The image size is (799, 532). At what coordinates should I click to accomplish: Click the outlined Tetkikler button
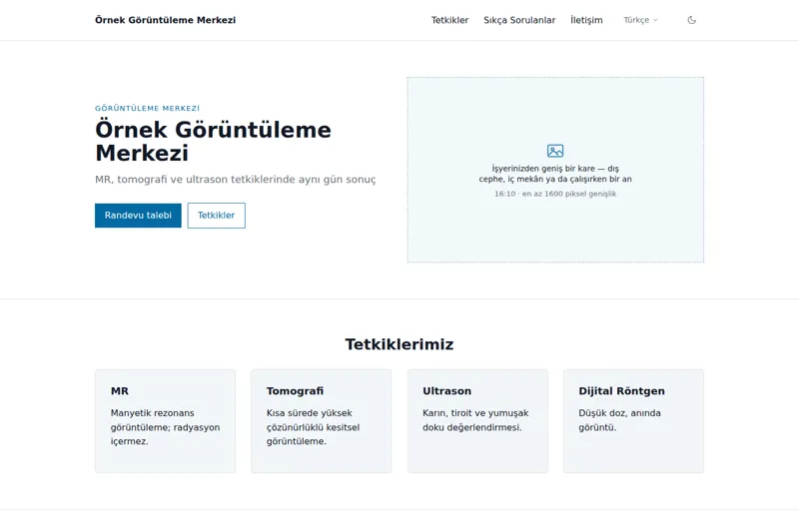coord(216,216)
